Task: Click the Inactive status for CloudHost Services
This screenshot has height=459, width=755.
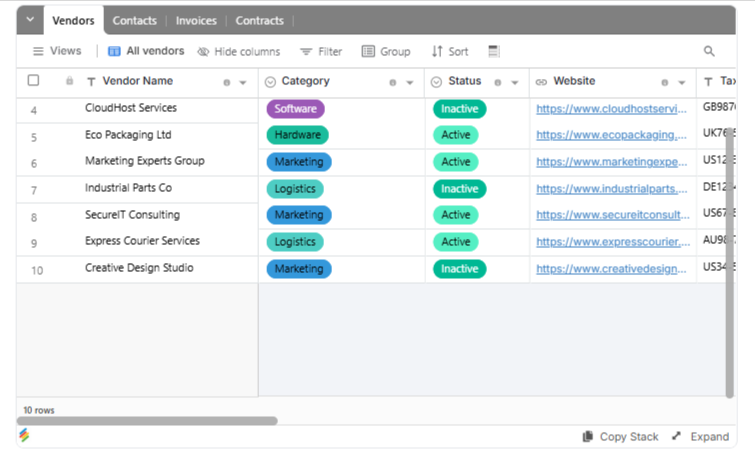Action: click(x=460, y=109)
